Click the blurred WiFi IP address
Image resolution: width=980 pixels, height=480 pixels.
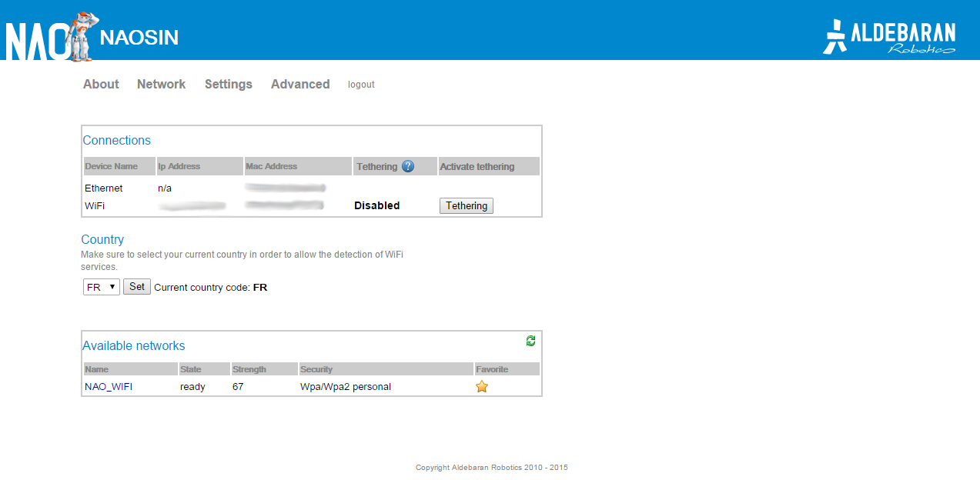tap(192, 206)
